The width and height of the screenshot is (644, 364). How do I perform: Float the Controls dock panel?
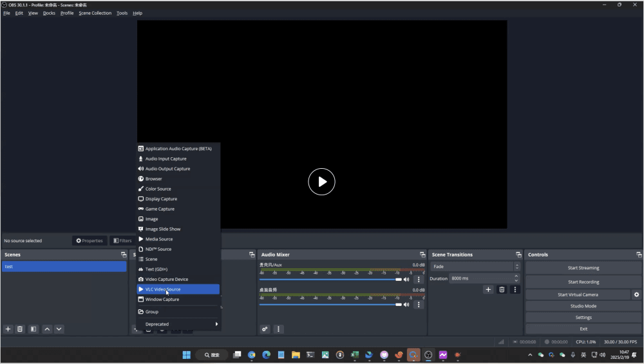[639, 254]
